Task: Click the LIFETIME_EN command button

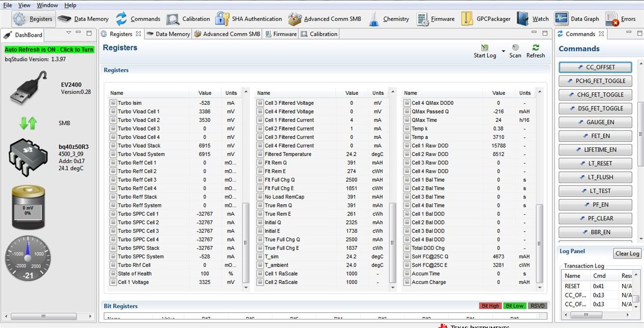Action: 595,150
